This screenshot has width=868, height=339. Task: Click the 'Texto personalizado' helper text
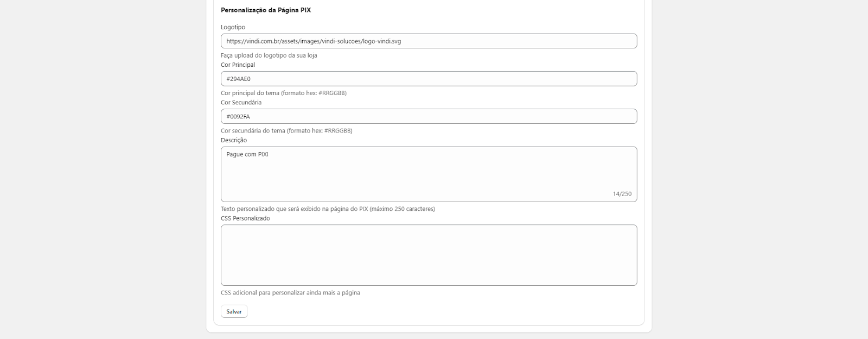pos(328,209)
